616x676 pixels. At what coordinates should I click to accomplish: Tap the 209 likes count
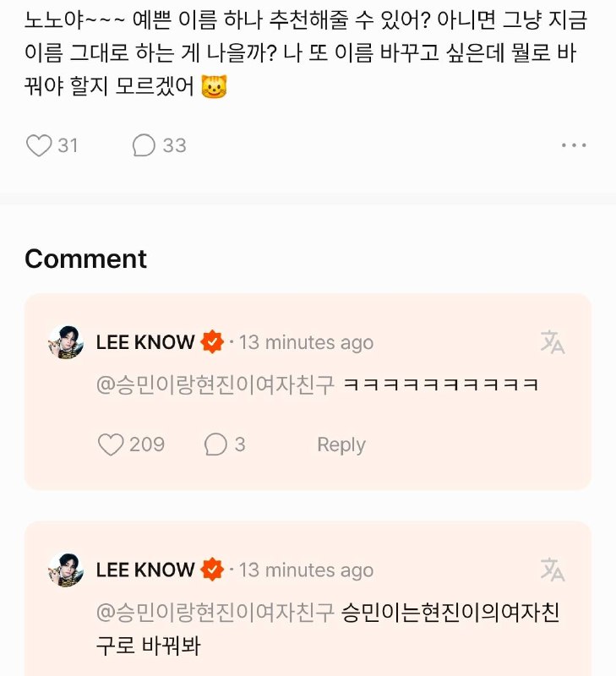click(x=147, y=444)
